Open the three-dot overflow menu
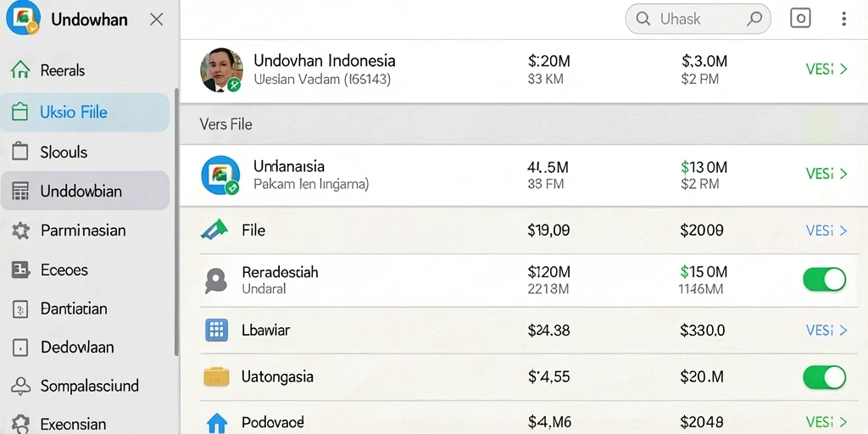 843,19
